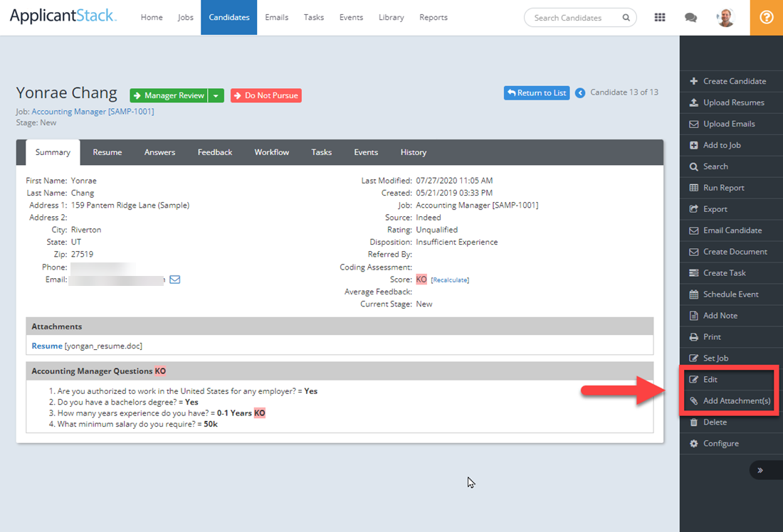Click the Do Not Pursue button
This screenshot has height=532, width=783.
point(266,95)
